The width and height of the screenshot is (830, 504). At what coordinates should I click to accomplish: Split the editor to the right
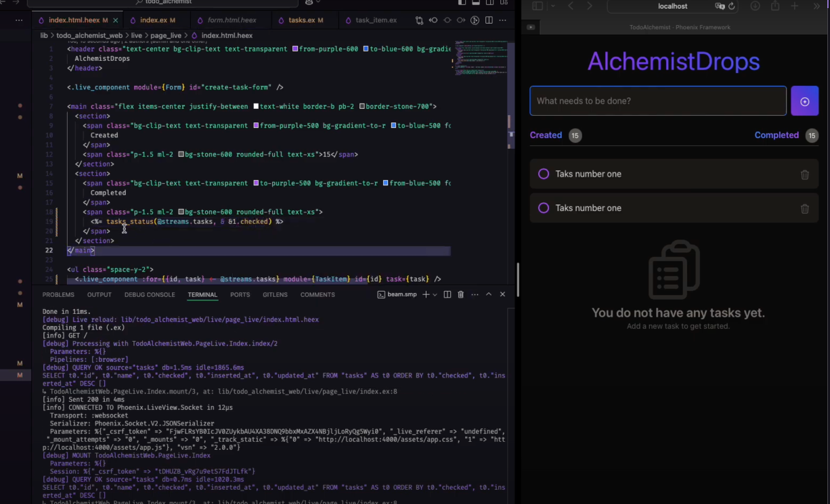point(489,20)
